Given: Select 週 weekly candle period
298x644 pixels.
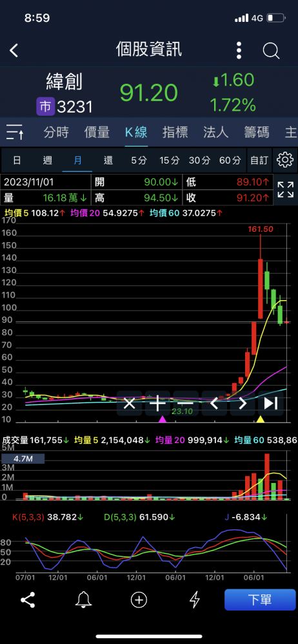Looking at the screenshot, I should 47,160.
